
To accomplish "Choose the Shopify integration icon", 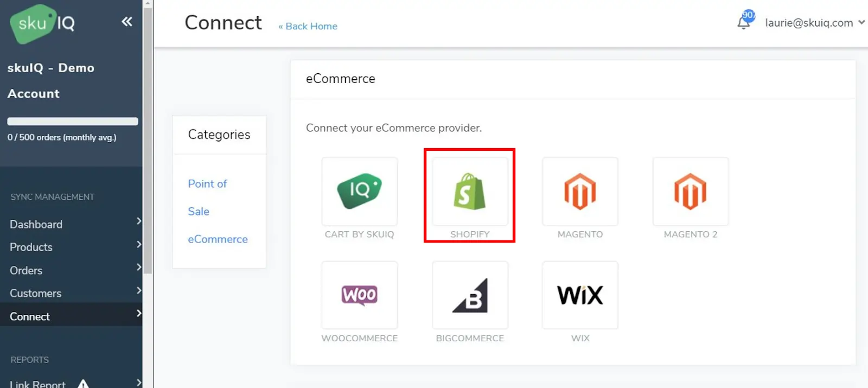I will [x=470, y=192].
